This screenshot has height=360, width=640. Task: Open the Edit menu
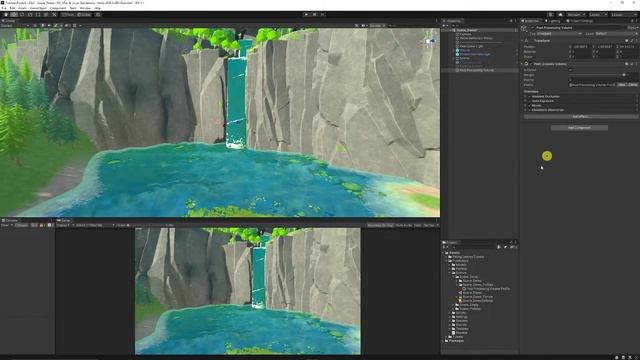(12, 8)
